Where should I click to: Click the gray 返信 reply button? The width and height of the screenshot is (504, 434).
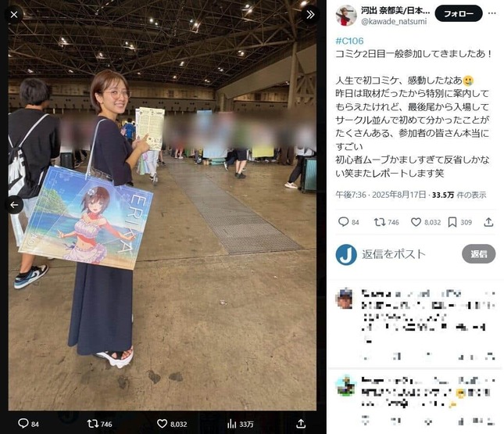[x=479, y=254]
